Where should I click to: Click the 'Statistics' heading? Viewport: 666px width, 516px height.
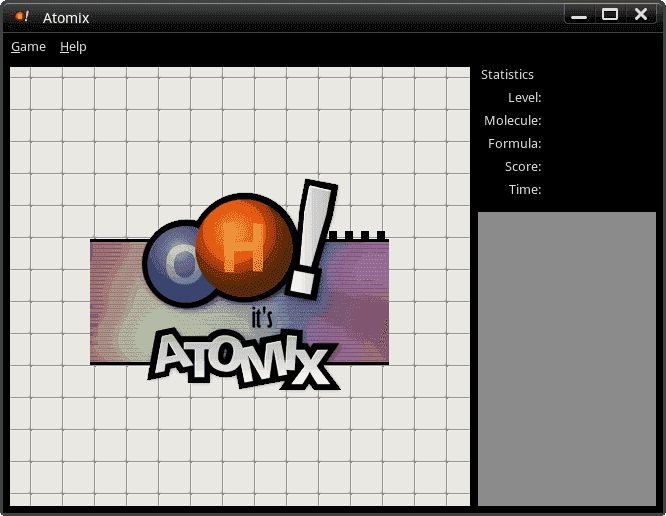(x=507, y=75)
